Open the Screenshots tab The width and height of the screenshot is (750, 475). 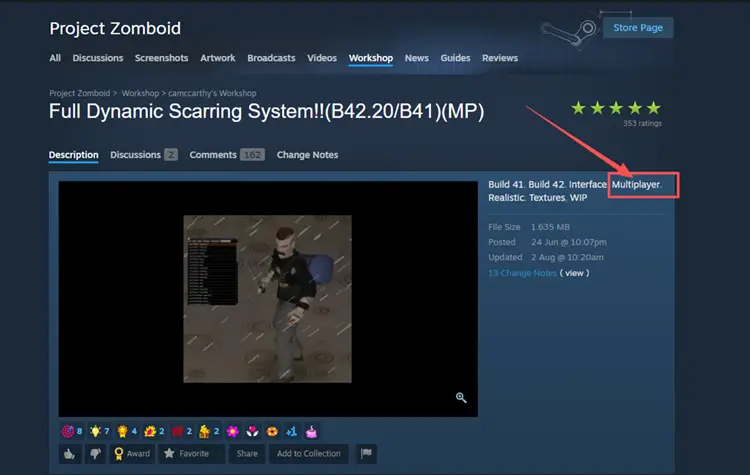point(161,58)
